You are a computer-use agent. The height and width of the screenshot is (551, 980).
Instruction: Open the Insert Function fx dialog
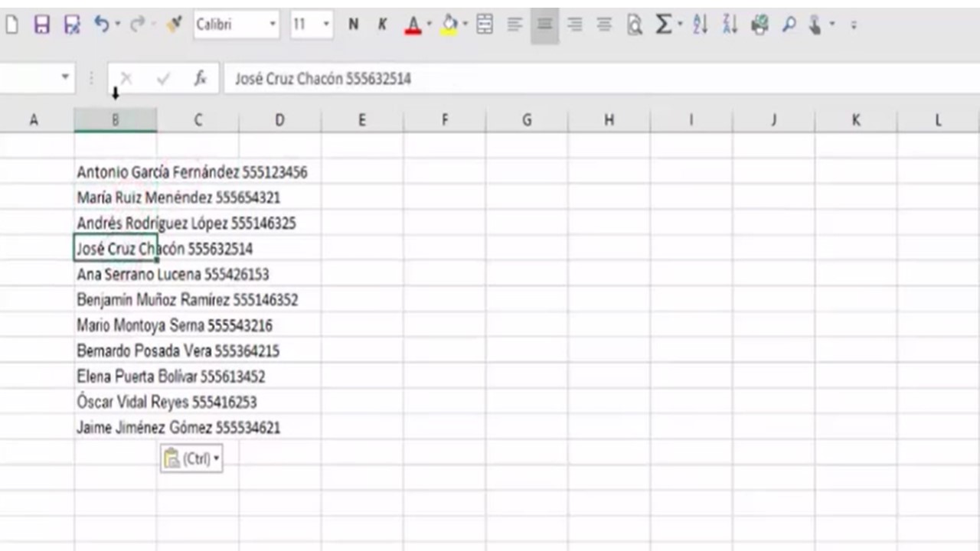(x=200, y=78)
